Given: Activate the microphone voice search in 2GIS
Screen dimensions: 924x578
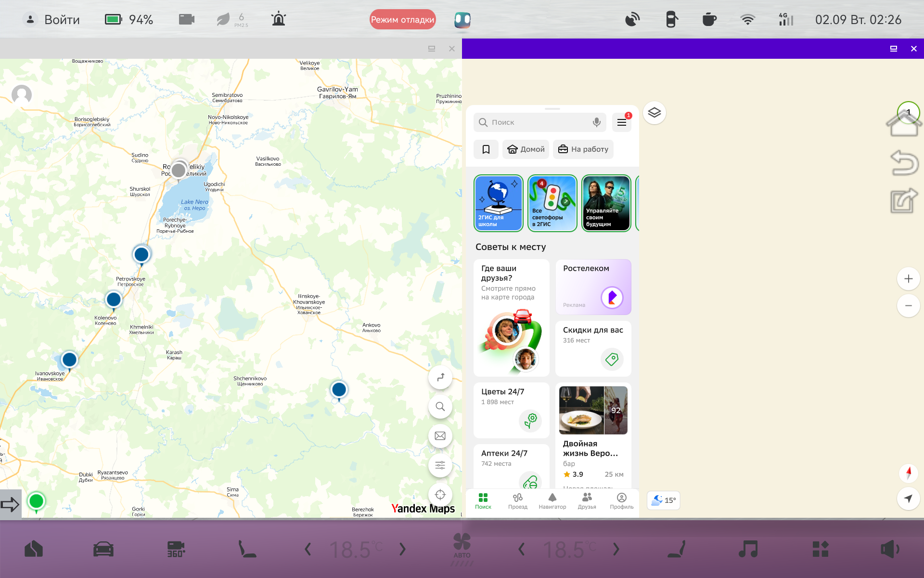Looking at the screenshot, I should click(597, 122).
